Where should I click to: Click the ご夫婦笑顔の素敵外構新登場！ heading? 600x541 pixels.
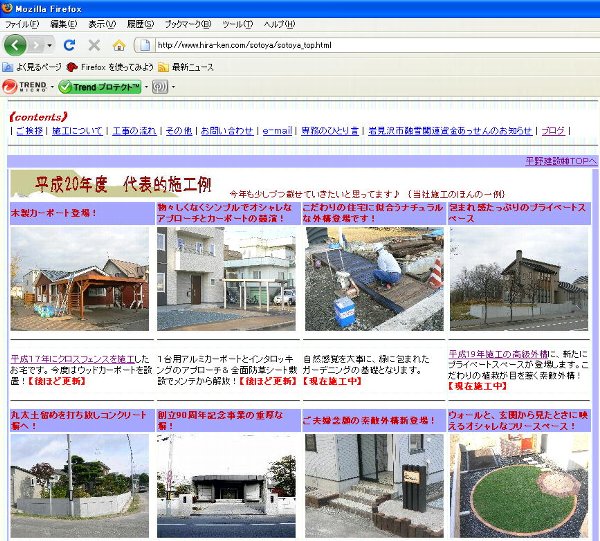[x=369, y=420]
